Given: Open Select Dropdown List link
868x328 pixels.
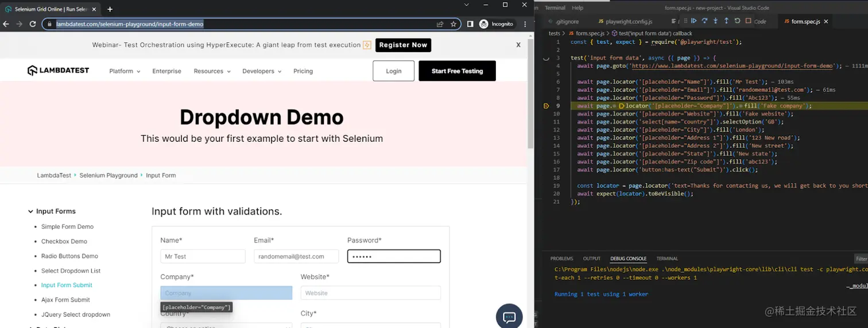Looking at the screenshot, I should pos(71,271).
